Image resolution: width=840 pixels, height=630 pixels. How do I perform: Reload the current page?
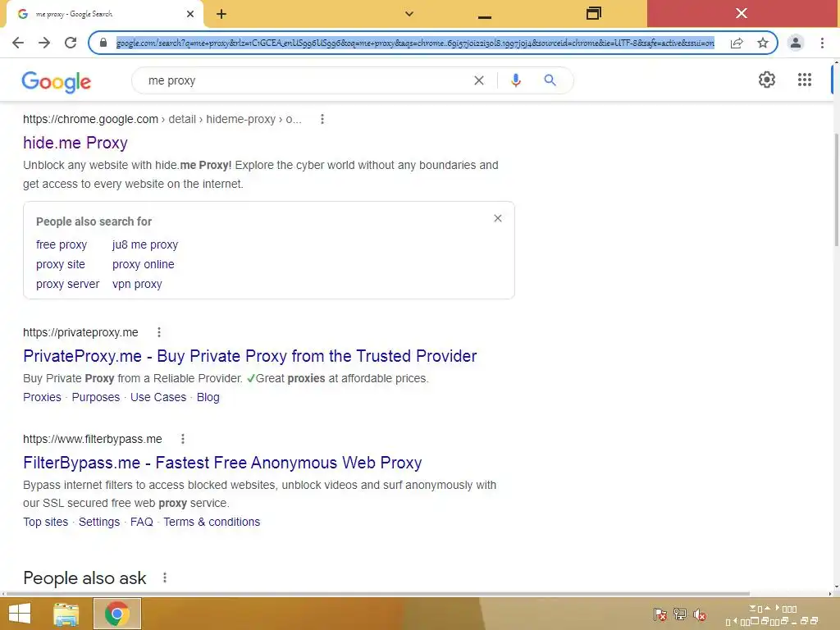point(71,43)
